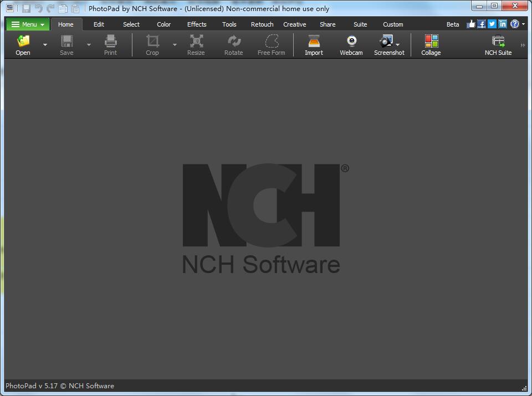The height and width of the screenshot is (396, 532).
Task: Share via the Twitter icon
Action: tap(492, 24)
